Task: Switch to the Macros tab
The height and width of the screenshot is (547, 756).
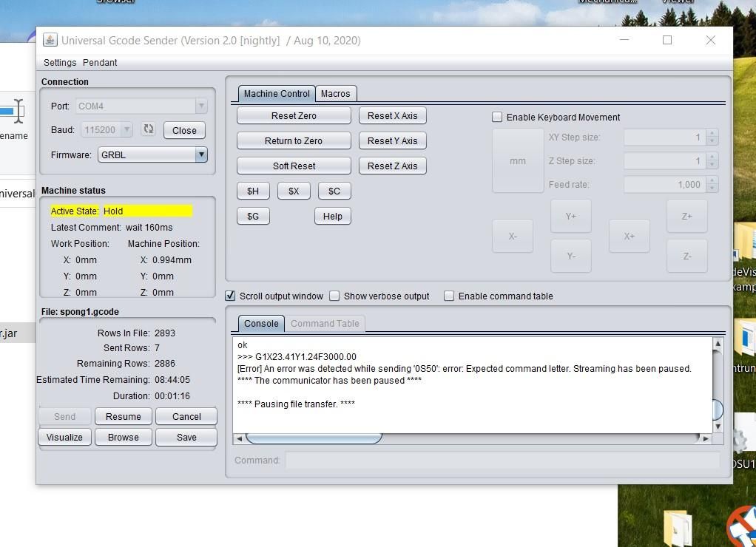Action: (x=336, y=93)
